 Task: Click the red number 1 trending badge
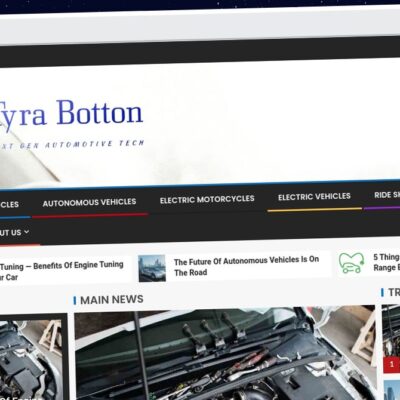point(392,364)
